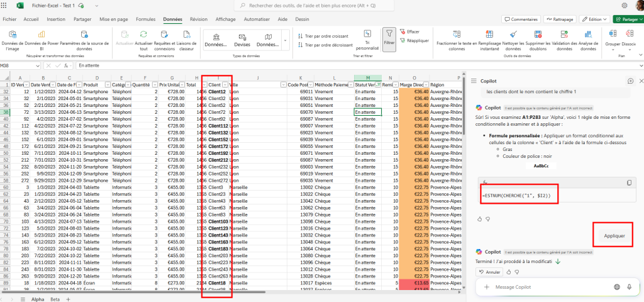Click the Appliquer button in Copilot

pos(614,236)
